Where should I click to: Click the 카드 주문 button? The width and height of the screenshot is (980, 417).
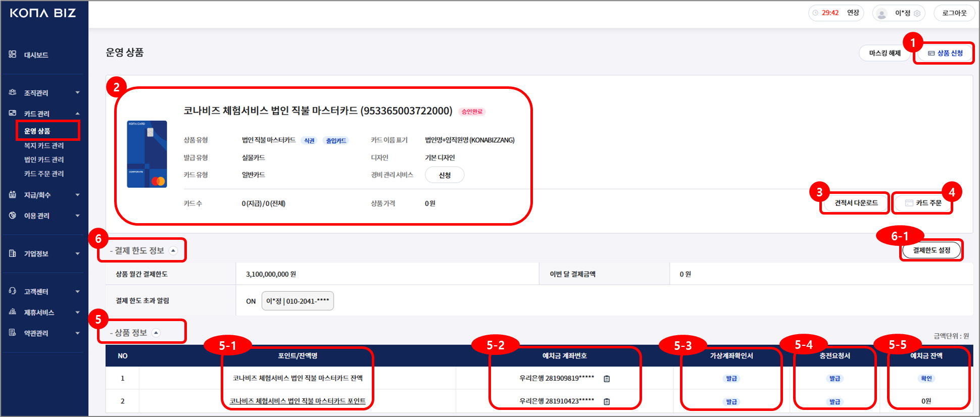pyautogui.click(x=923, y=203)
